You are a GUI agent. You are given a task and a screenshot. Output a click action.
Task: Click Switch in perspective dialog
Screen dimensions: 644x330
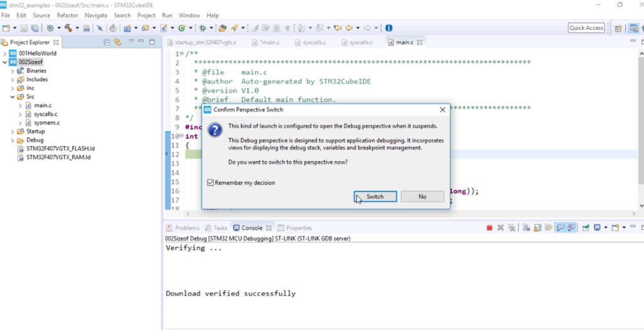[x=375, y=196]
